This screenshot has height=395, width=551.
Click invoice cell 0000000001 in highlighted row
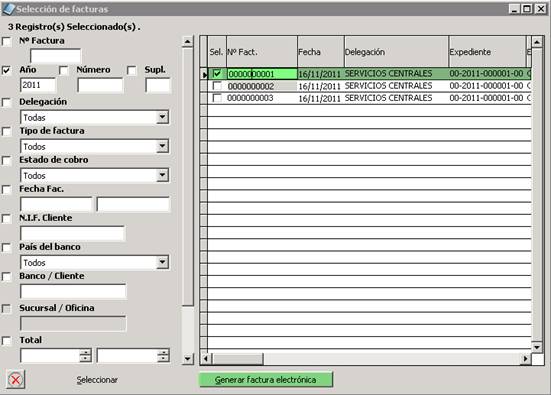(x=262, y=74)
